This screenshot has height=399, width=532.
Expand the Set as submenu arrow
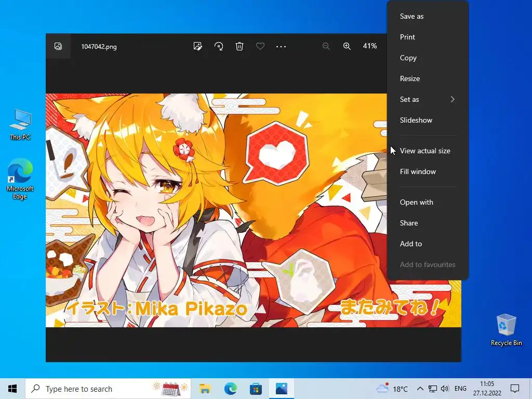[x=453, y=99]
